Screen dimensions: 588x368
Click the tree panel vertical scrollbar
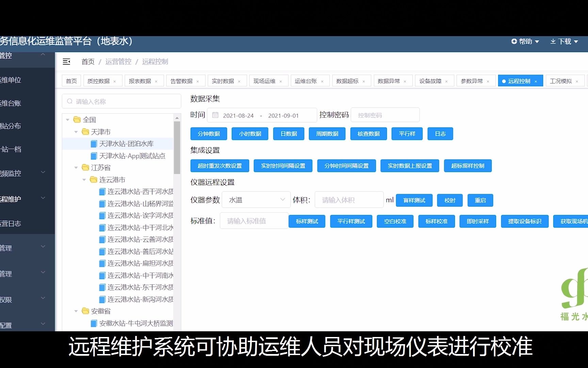(x=177, y=148)
